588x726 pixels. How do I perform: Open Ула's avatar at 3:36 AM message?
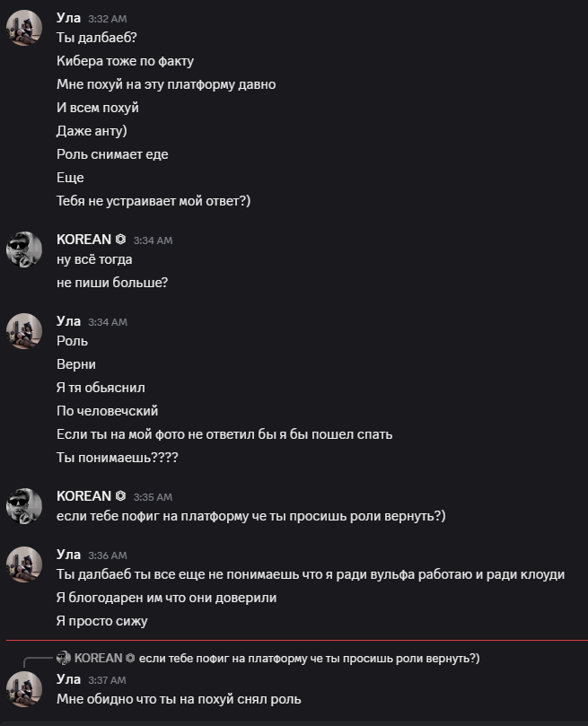tap(24, 564)
